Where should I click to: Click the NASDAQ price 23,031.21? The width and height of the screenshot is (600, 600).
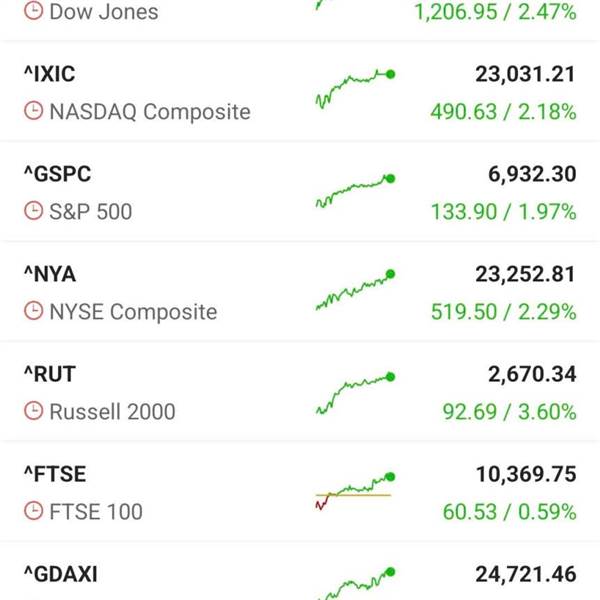click(525, 74)
